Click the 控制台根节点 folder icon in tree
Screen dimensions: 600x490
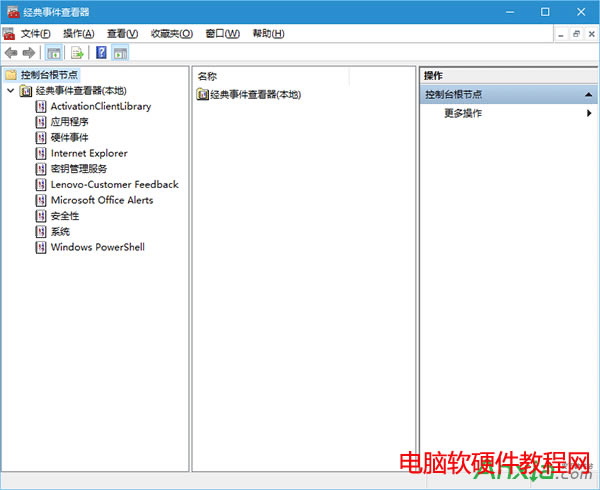pos(11,75)
